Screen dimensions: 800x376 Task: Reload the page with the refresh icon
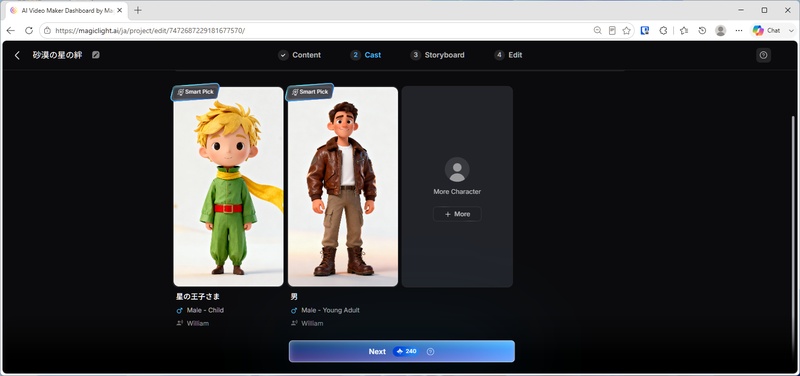click(x=29, y=31)
